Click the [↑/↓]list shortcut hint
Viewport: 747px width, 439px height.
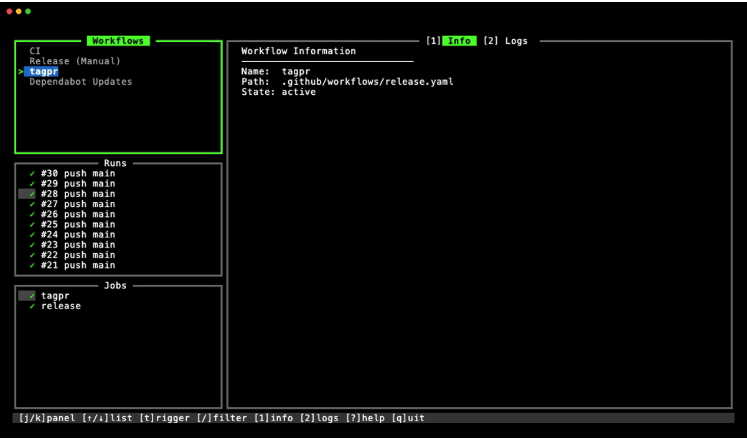107,418
